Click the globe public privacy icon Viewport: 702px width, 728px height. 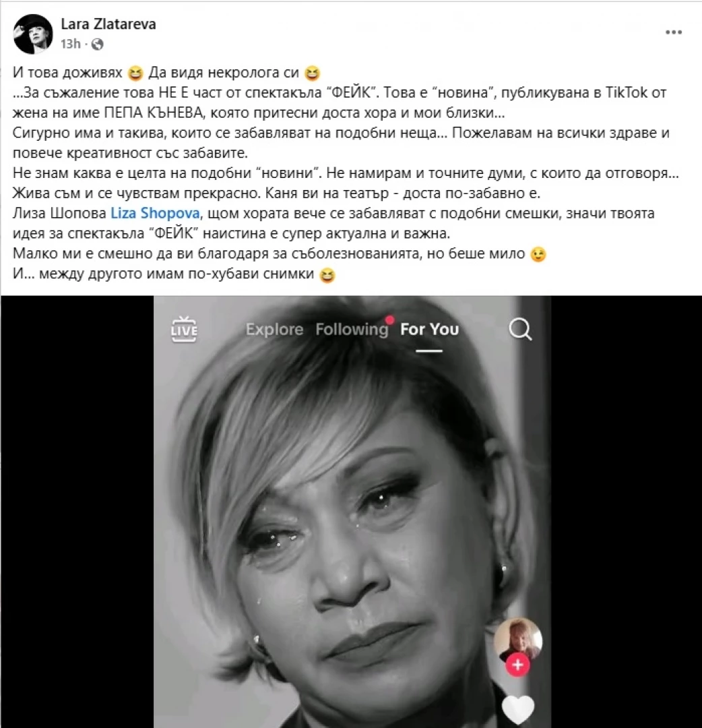[98, 44]
